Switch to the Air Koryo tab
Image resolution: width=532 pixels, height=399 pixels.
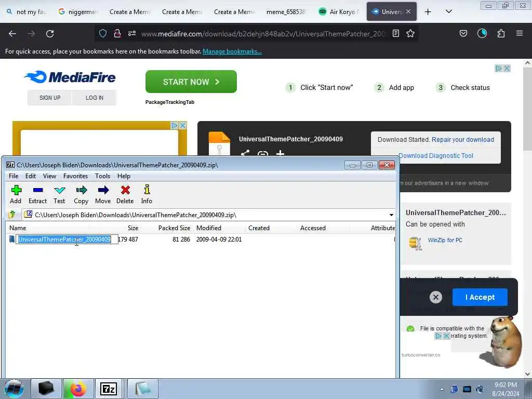338,12
